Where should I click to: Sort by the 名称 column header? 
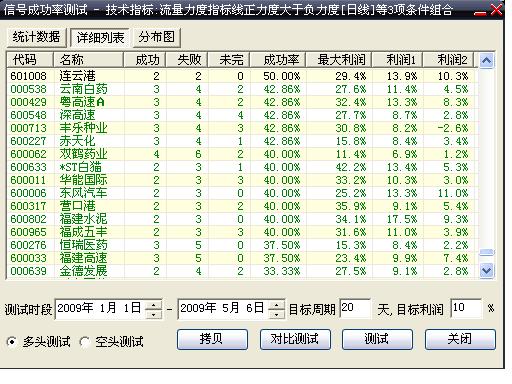pyautogui.click(x=88, y=60)
